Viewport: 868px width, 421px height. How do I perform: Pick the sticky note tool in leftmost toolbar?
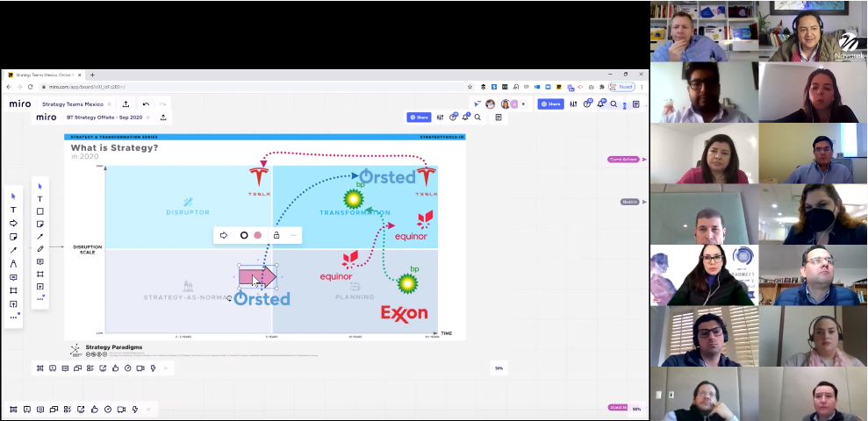(13, 237)
